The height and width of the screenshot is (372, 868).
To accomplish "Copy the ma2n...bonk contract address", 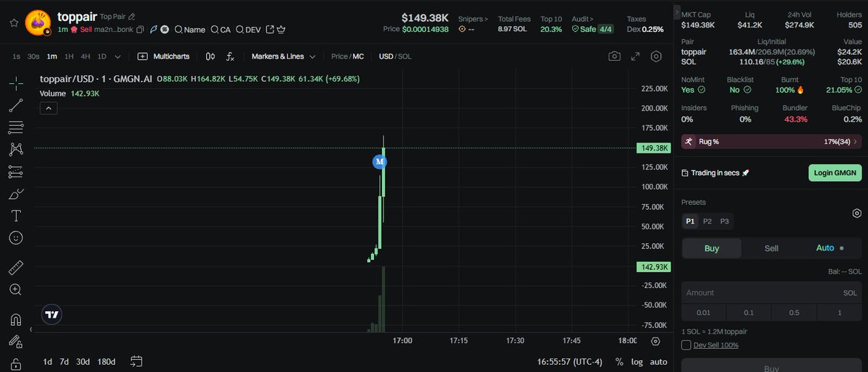I will pyautogui.click(x=142, y=30).
